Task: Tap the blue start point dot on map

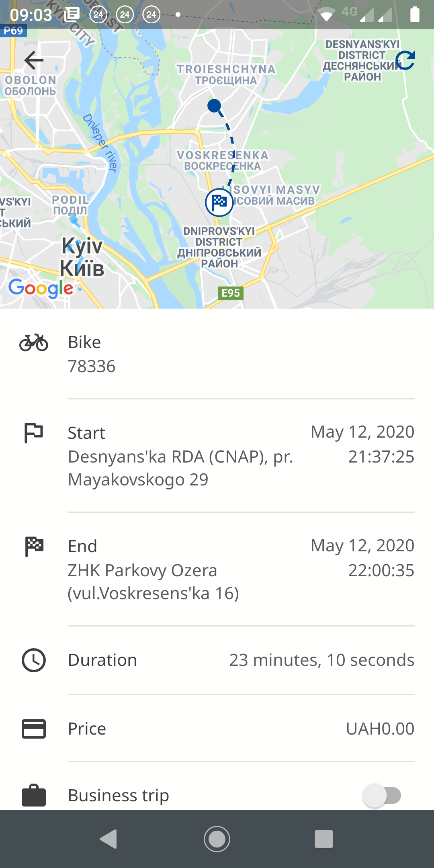Action: [214, 106]
